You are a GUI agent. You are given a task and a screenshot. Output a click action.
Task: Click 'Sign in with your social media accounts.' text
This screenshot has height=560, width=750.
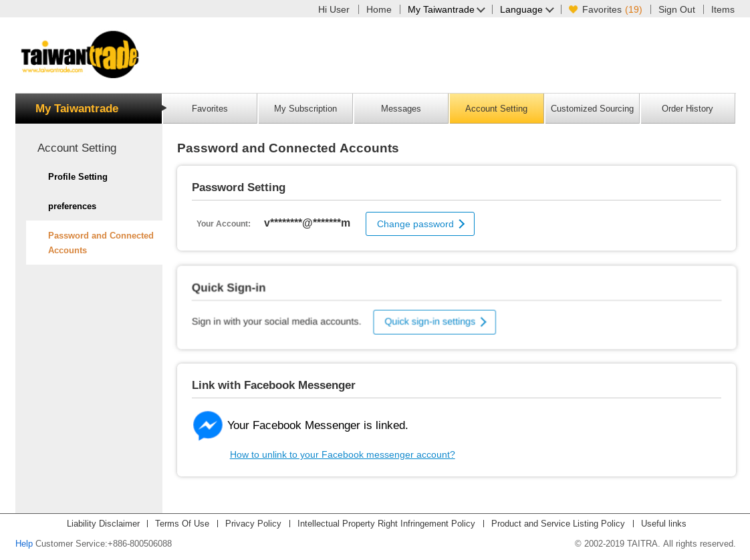[x=277, y=321]
